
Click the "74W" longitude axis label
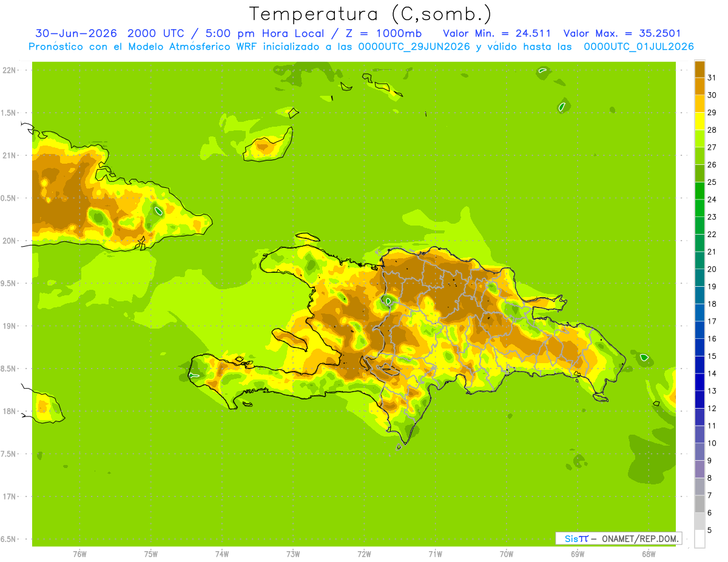coord(222,554)
